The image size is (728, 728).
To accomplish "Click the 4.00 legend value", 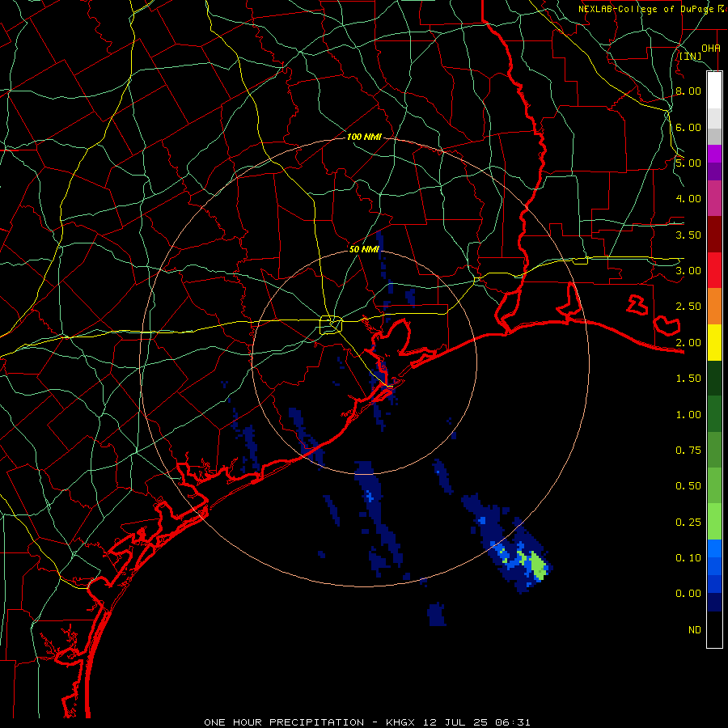I will (688, 199).
